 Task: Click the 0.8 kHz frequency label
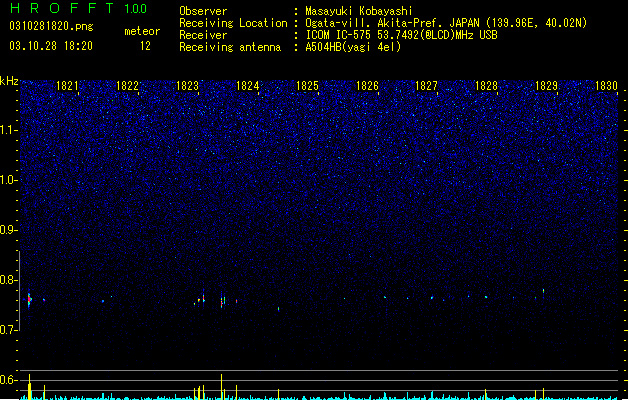click(x=9, y=280)
